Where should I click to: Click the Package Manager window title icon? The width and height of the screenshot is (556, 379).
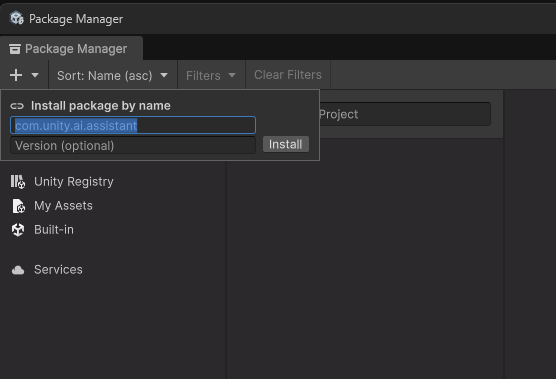click(17, 18)
